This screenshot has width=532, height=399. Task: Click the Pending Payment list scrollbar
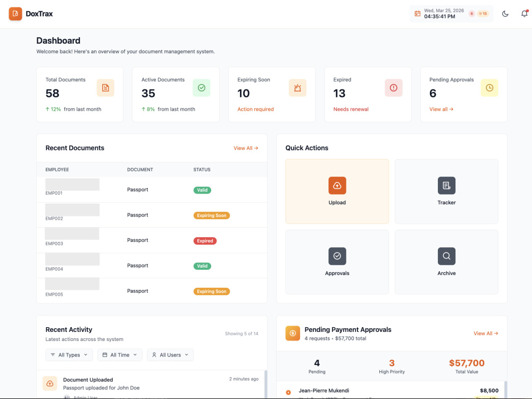tap(506, 389)
